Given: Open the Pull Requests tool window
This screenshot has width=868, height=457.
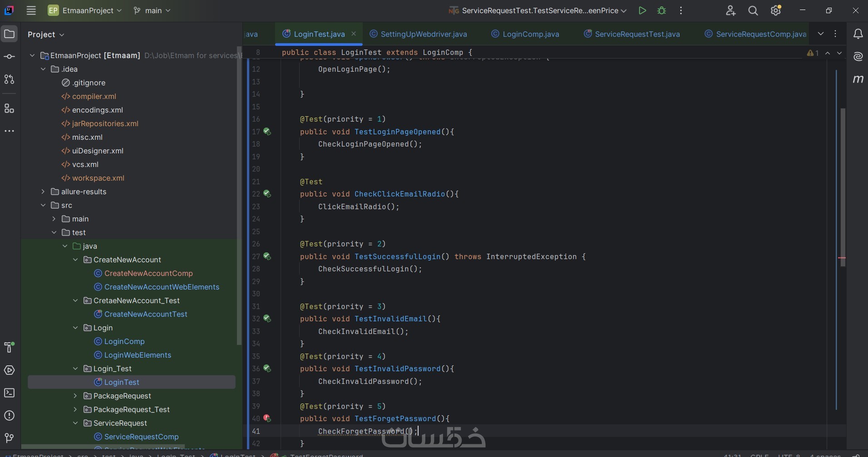Looking at the screenshot, I should pos(9,79).
